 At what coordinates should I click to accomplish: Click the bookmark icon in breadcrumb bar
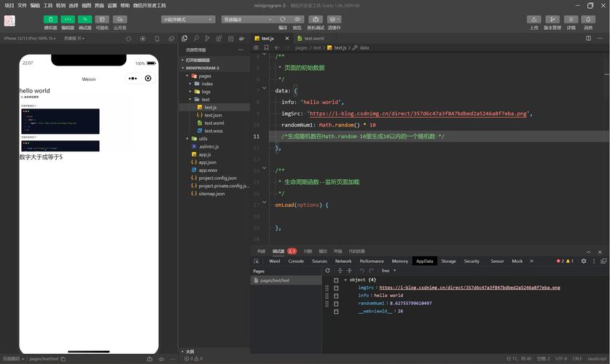coord(266,47)
